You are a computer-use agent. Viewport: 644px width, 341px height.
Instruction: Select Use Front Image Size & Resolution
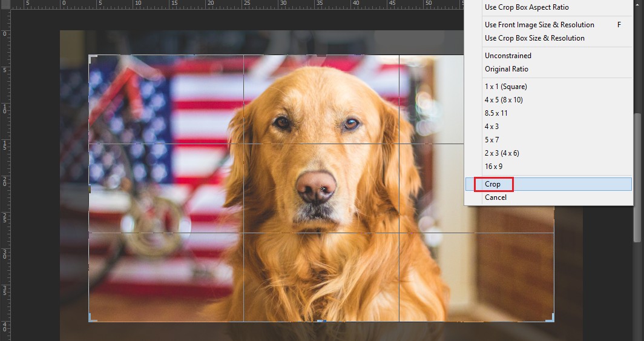[x=539, y=25]
